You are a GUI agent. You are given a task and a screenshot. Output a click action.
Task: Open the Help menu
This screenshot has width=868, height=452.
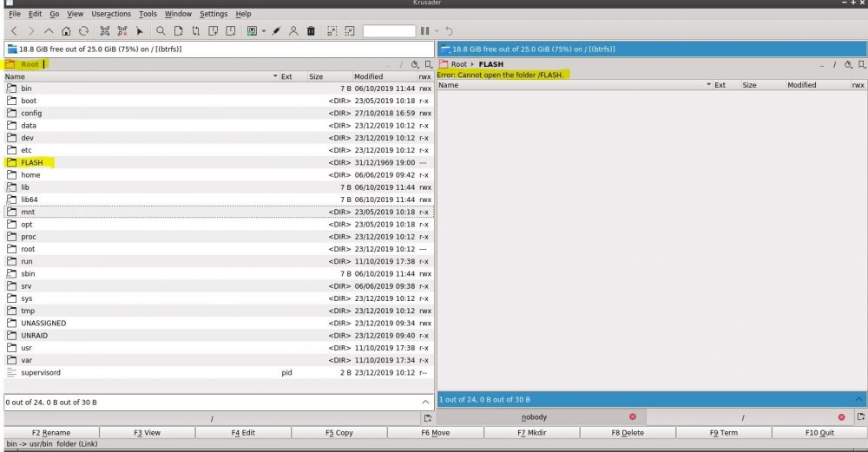pyautogui.click(x=243, y=14)
